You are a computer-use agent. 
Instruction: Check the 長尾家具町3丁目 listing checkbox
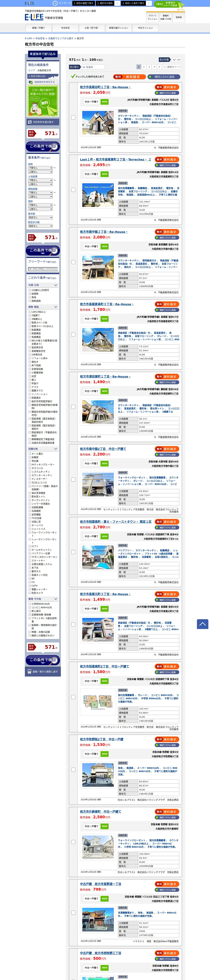(x=73, y=334)
